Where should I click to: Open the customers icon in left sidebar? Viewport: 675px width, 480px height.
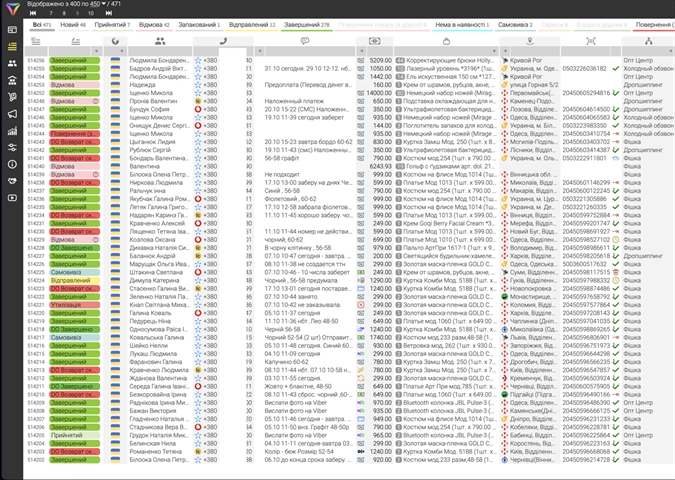(x=12, y=63)
